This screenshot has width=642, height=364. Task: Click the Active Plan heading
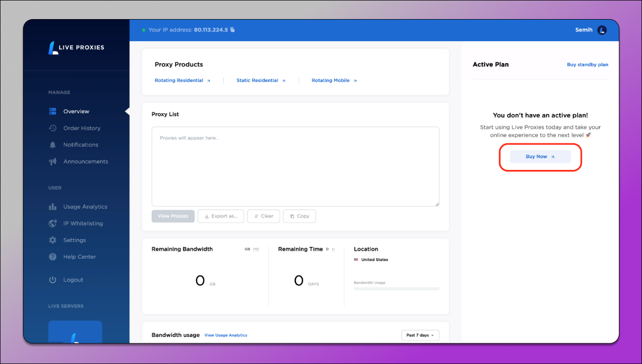(x=491, y=65)
